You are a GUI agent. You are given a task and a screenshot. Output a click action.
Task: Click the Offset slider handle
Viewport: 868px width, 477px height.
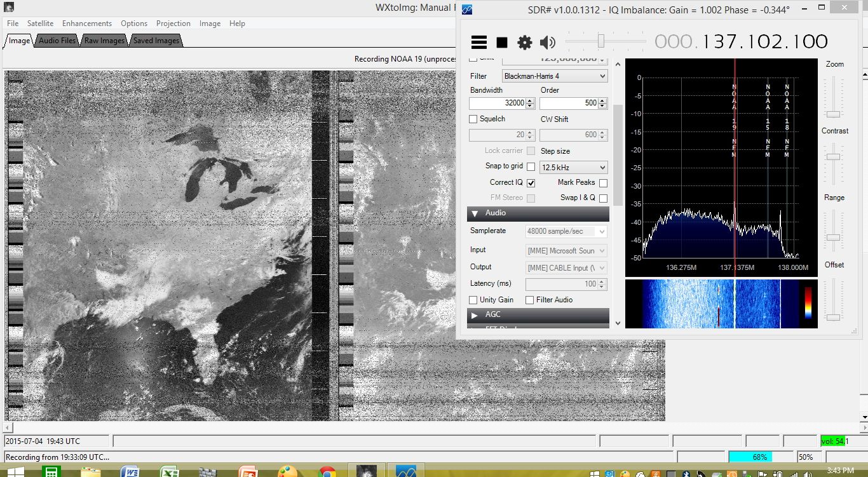click(833, 317)
